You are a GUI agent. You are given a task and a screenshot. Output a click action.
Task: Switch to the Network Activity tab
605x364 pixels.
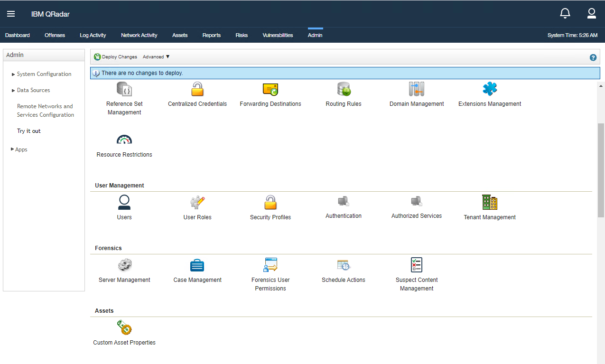coord(139,35)
